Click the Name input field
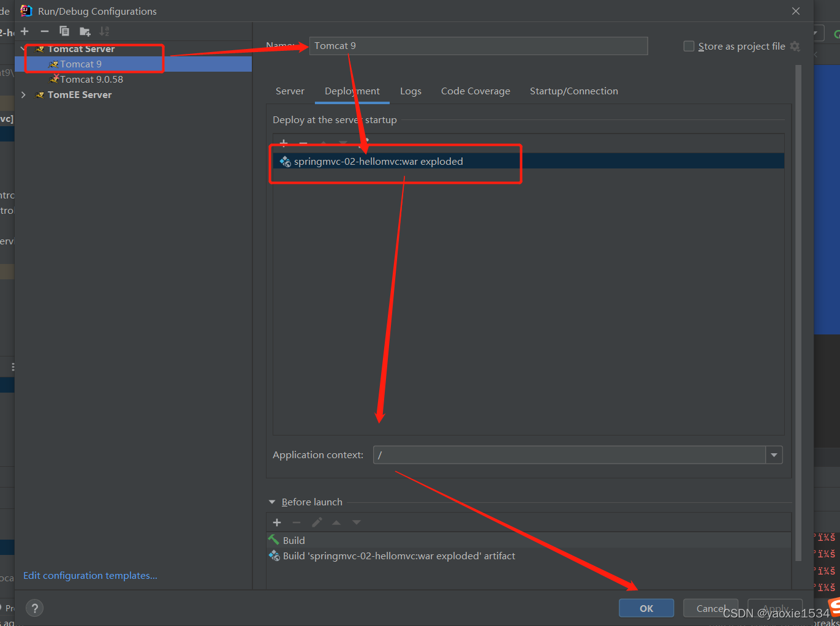Image resolution: width=840 pixels, height=626 pixels. [x=479, y=46]
